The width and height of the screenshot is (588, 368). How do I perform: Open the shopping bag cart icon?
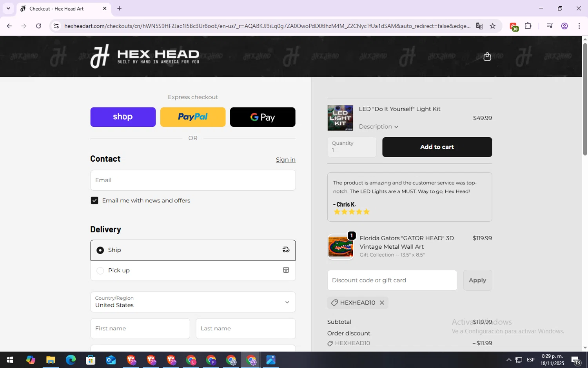[487, 57]
